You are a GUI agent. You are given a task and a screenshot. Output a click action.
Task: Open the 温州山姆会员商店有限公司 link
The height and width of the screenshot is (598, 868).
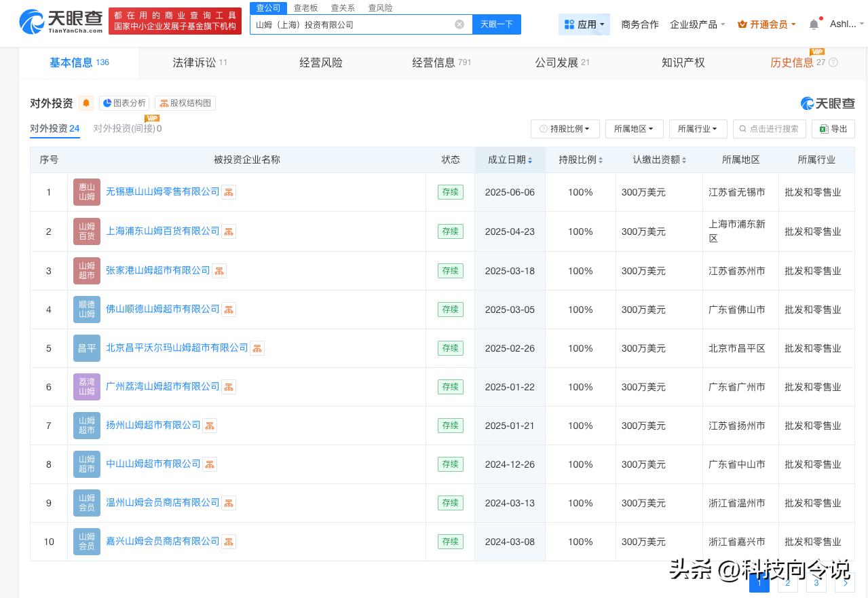163,503
